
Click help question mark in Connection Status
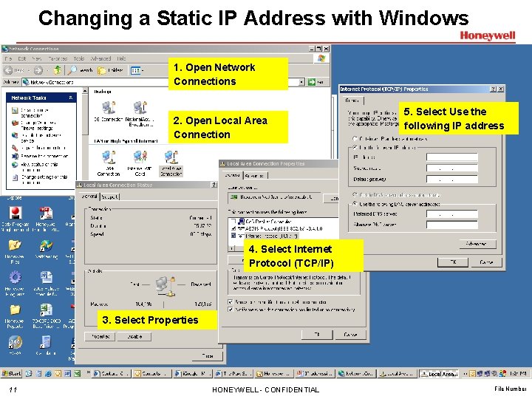[x=214, y=185]
